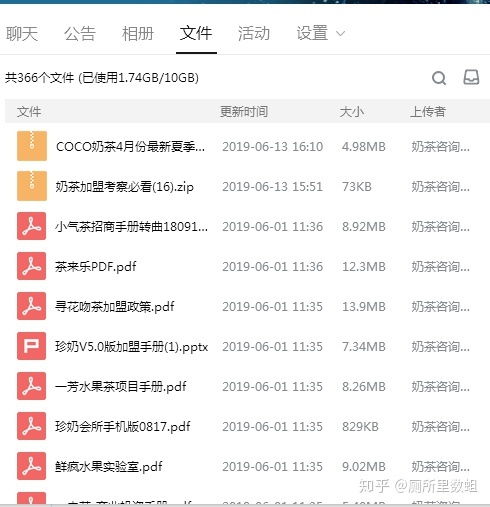This screenshot has width=490, height=507.
Task: Open file COCO奶茶4月份最新夏季...
Action: tap(131, 146)
